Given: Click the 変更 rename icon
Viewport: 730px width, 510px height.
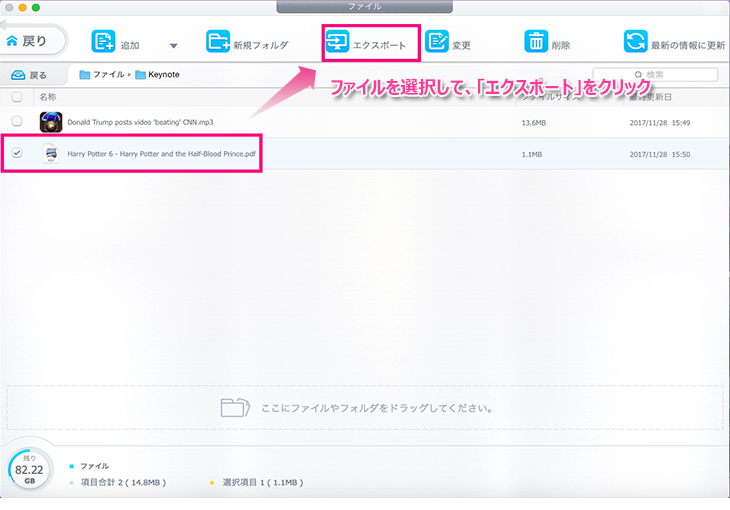Looking at the screenshot, I should click(437, 41).
